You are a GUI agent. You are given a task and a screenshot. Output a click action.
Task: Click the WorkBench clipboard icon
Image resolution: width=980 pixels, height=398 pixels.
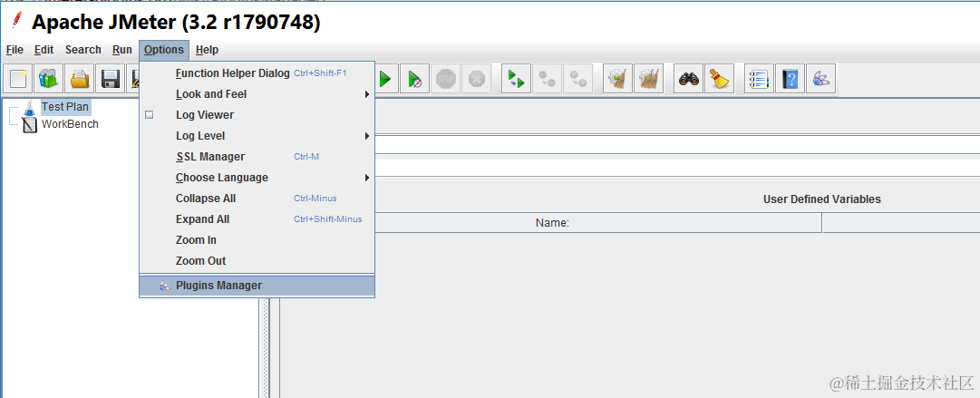(x=30, y=124)
